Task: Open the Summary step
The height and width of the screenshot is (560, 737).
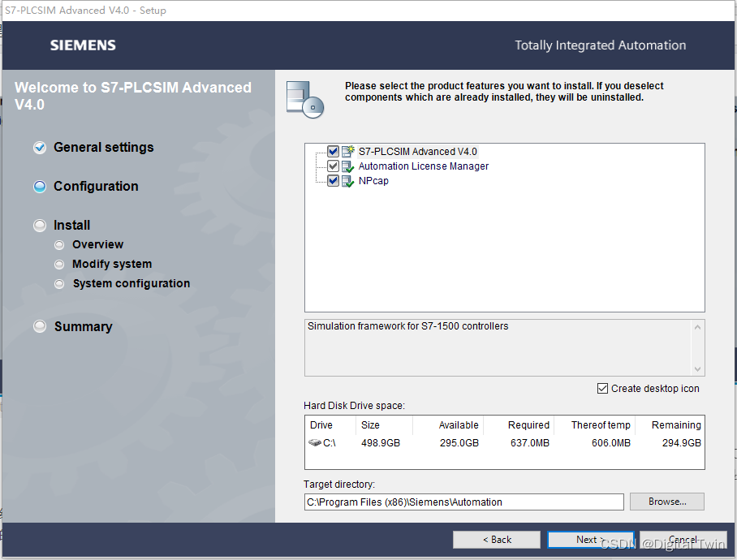Action: pos(83,326)
